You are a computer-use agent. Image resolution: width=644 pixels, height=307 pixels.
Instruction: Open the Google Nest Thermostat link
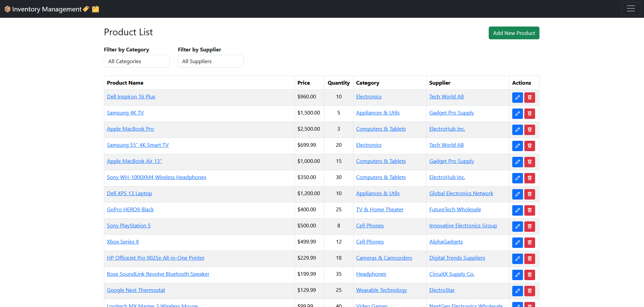[x=136, y=290]
